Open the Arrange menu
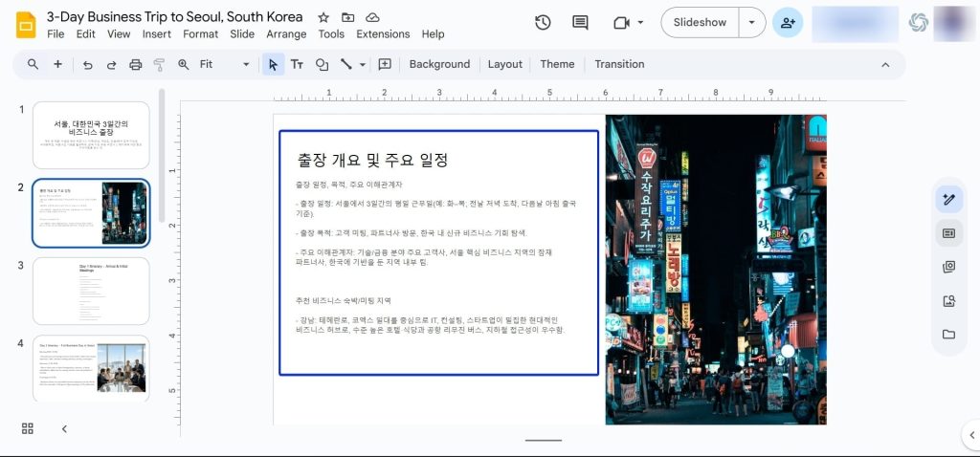Image resolution: width=980 pixels, height=457 pixels. pyautogui.click(x=286, y=34)
